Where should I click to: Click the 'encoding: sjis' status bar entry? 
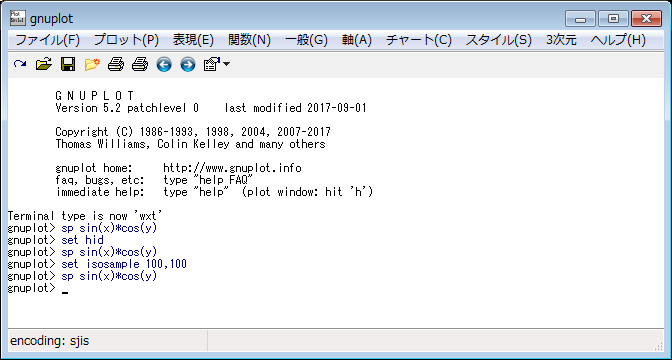pyautogui.click(x=50, y=341)
